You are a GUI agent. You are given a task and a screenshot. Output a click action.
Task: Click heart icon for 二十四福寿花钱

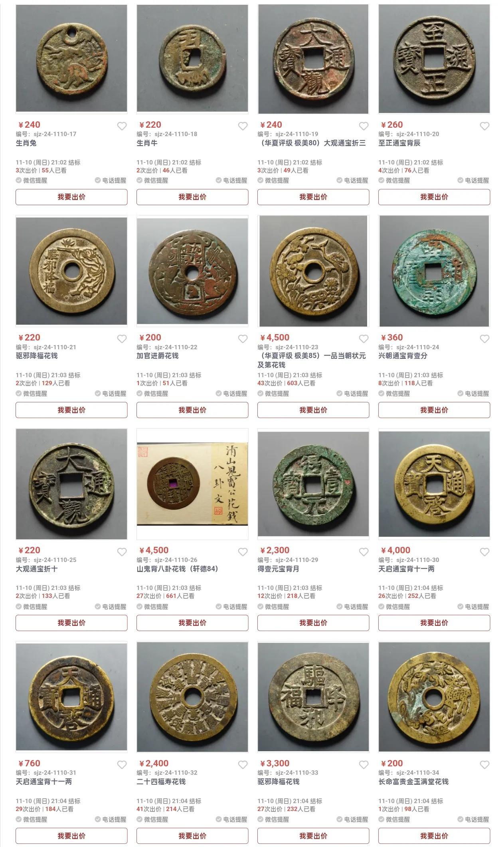click(x=243, y=765)
